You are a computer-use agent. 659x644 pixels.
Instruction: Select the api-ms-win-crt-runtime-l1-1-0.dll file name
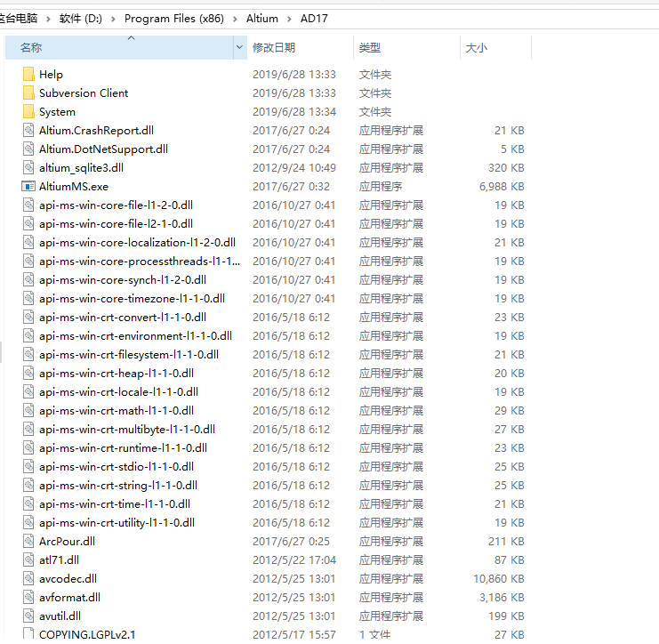[123, 447]
